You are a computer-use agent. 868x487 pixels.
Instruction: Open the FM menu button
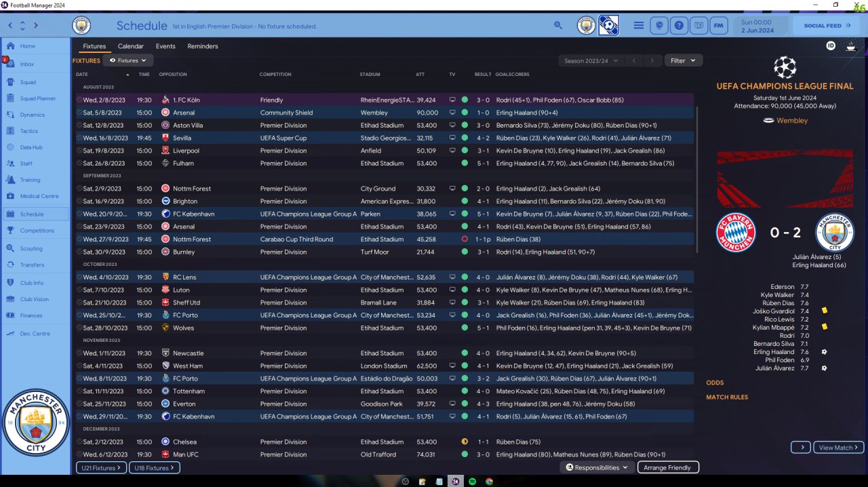719,26
